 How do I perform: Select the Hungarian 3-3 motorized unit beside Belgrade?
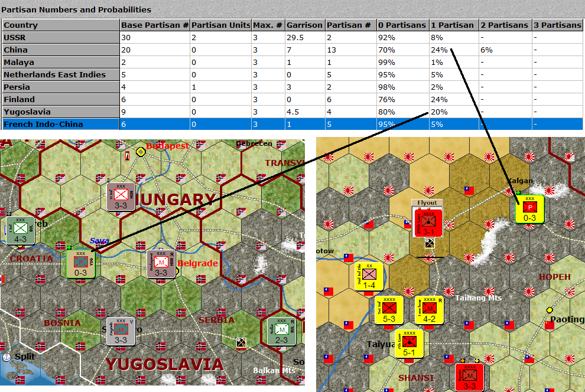(x=161, y=264)
